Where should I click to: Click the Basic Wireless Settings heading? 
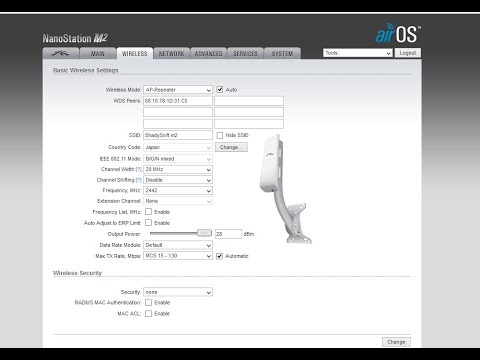click(86, 70)
